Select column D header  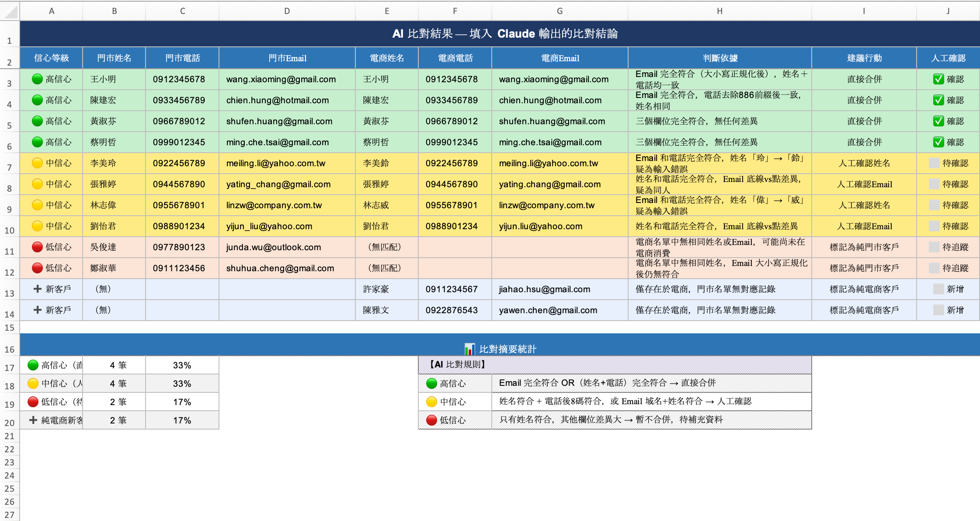[x=287, y=11]
